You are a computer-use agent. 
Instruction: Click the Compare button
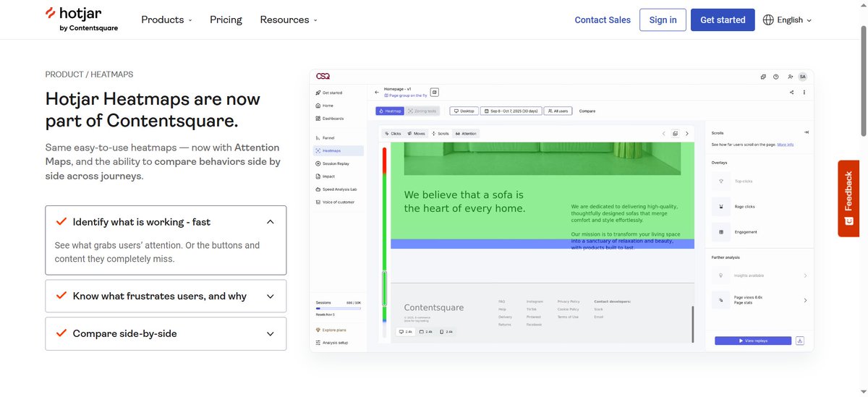[x=587, y=111]
